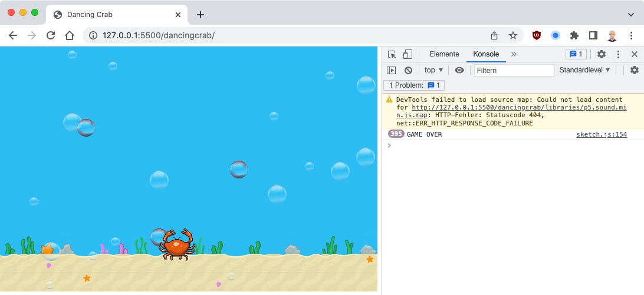Clear the console with the block icon

408,70
